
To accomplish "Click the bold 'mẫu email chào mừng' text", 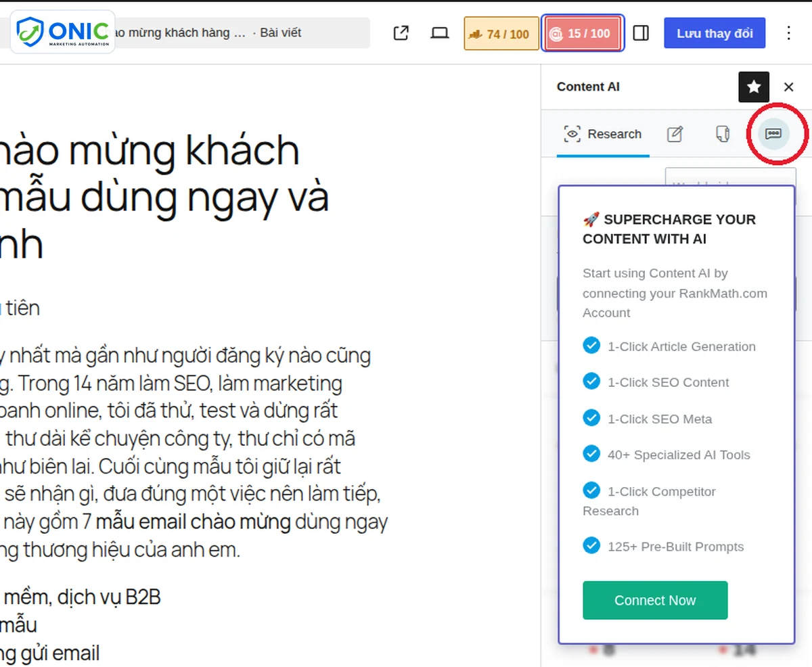I will pos(194,522).
